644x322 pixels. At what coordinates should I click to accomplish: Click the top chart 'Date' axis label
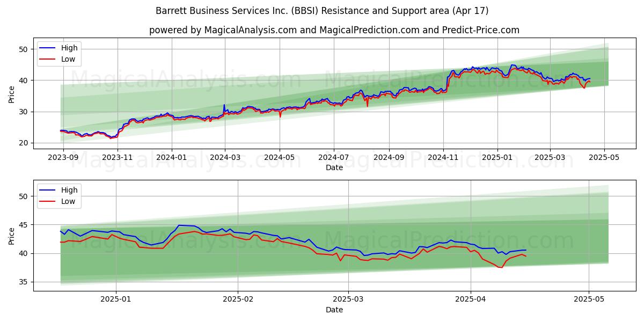(x=334, y=167)
